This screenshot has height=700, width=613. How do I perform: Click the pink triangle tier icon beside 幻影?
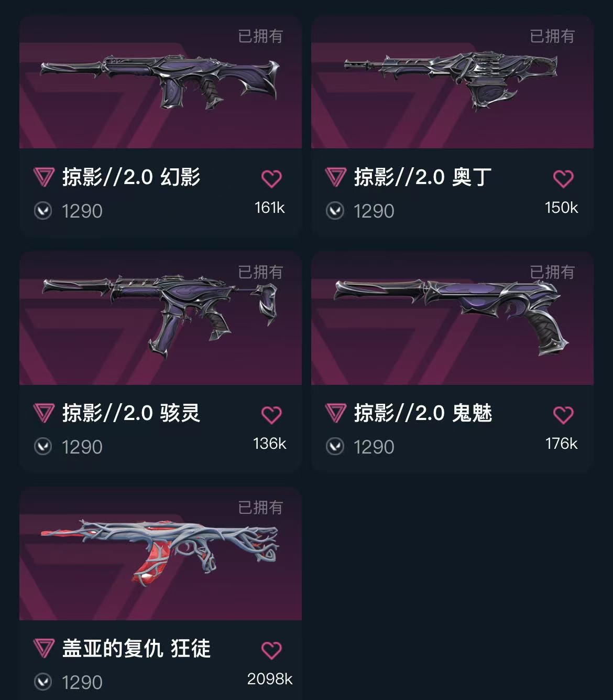coord(44,177)
